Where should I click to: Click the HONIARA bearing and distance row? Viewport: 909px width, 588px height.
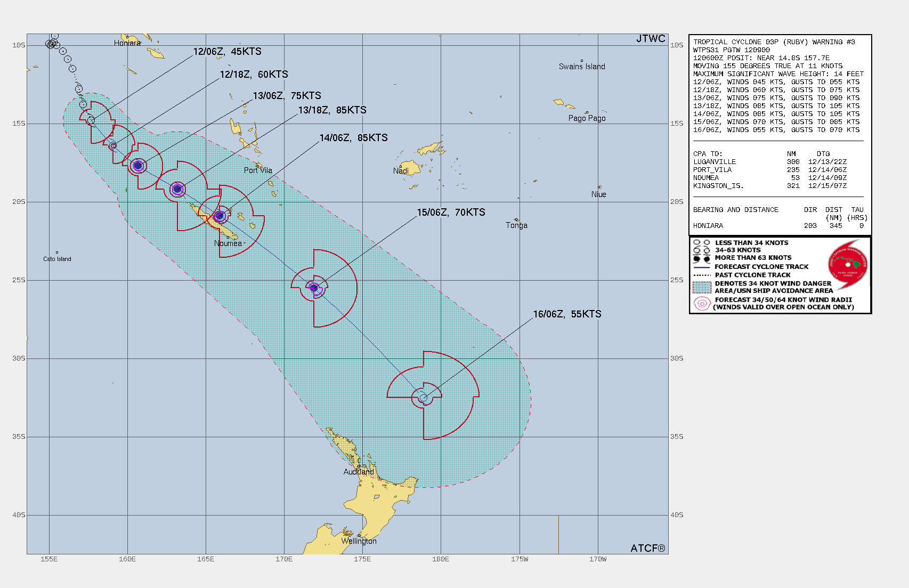[x=778, y=226]
